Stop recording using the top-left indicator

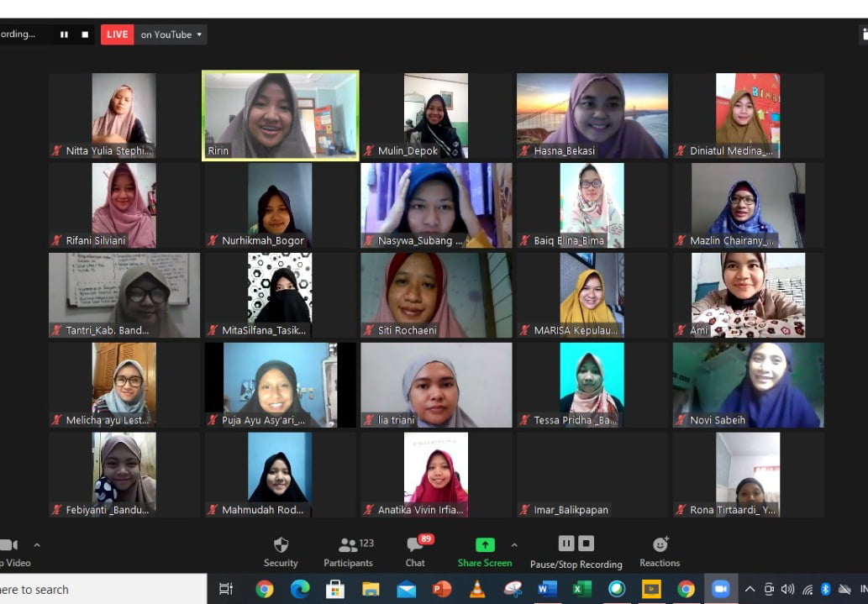85,34
